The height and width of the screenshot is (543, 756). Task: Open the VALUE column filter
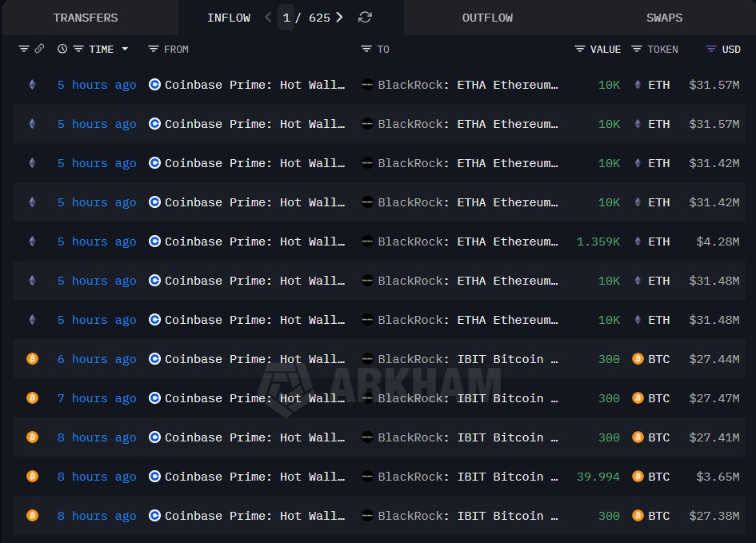coord(580,49)
